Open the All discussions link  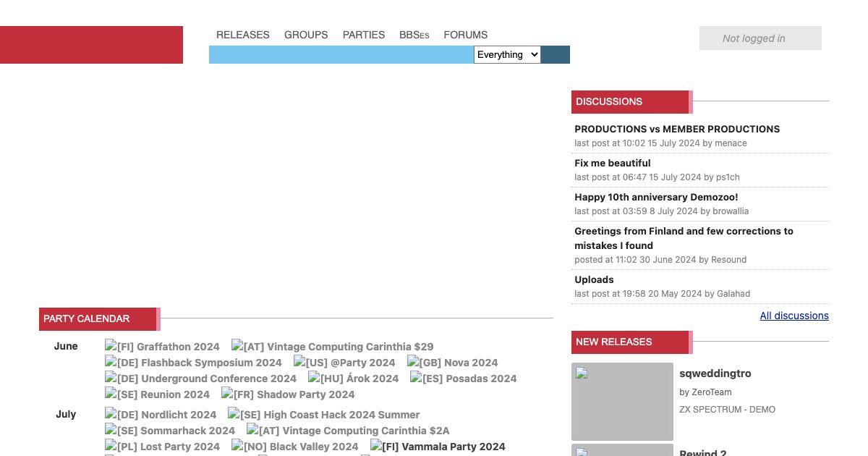[794, 316]
